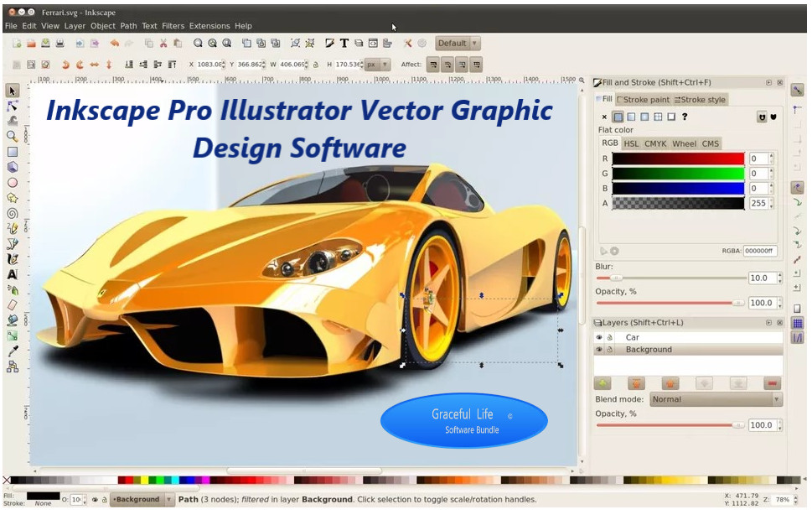This screenshot has height=520, width=812.
Task: Select the Spiral tool
Action: point(13,213)
